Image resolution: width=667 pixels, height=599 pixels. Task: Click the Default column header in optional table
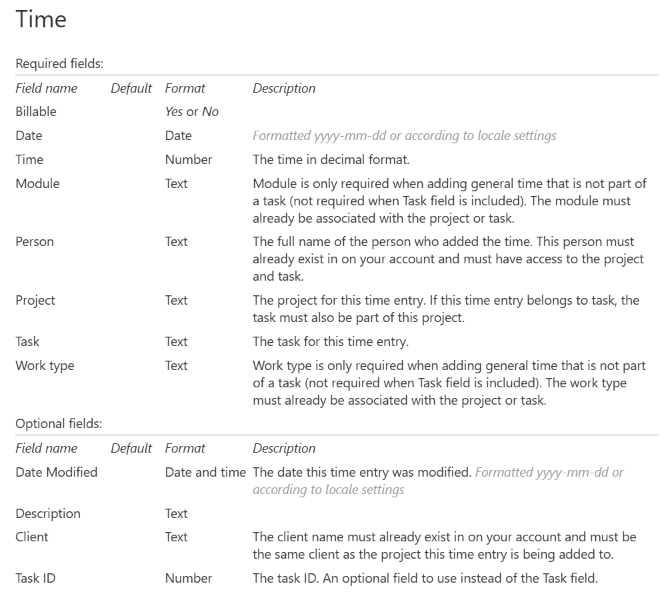(131, 448)
